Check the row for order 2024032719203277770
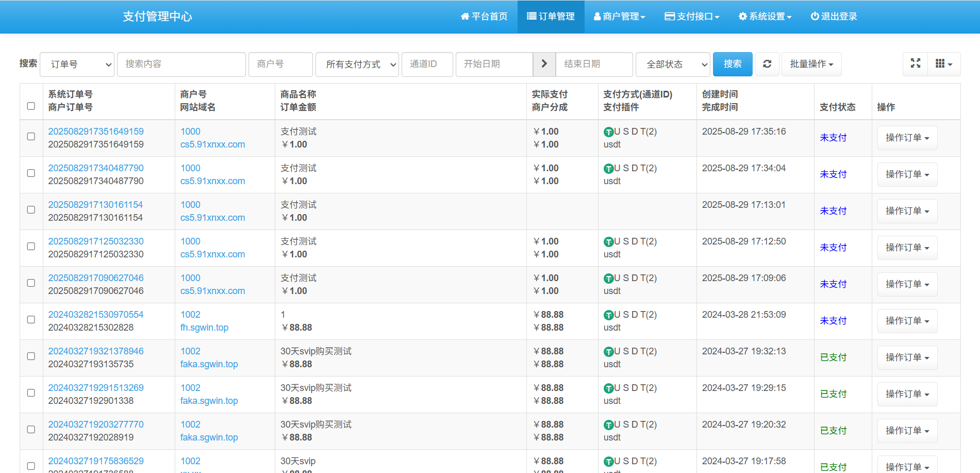Viewport: 980px width, 473px height. tap(31, 430)
